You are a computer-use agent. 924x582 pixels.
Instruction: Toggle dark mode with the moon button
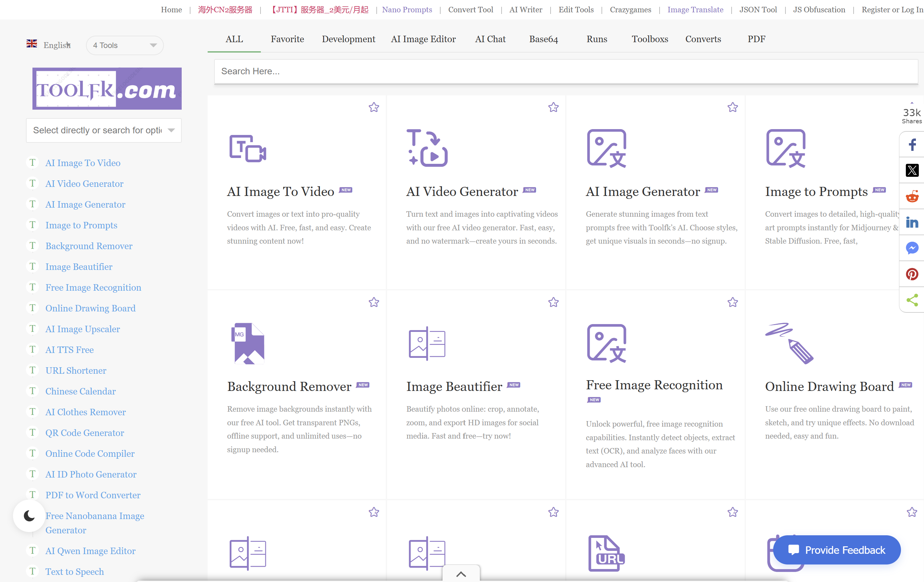pos(29,515)
